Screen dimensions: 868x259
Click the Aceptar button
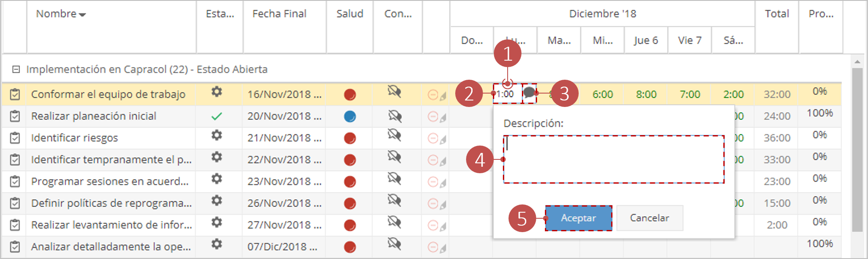tap(578, 218)
